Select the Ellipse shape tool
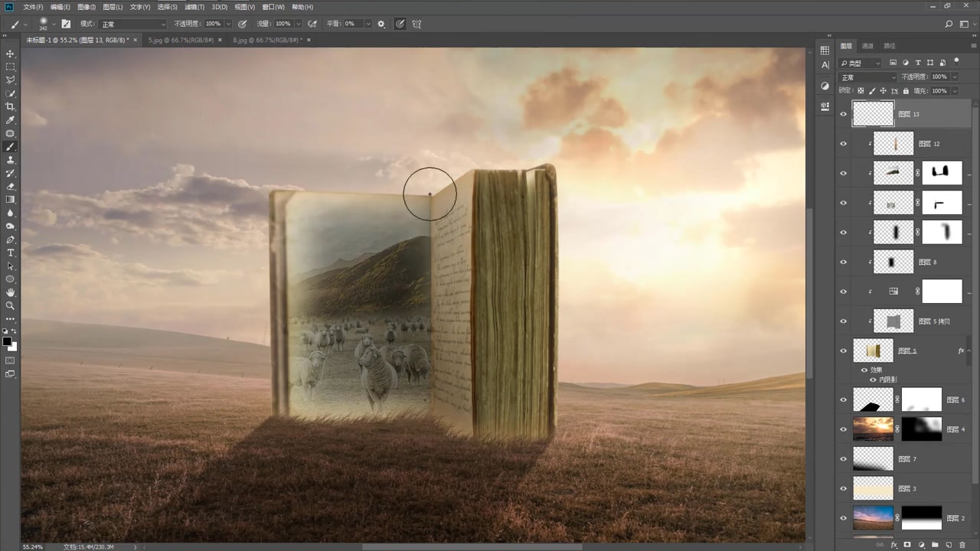The image size is (980, 551). pyautogui.click(x=10, y=279)
